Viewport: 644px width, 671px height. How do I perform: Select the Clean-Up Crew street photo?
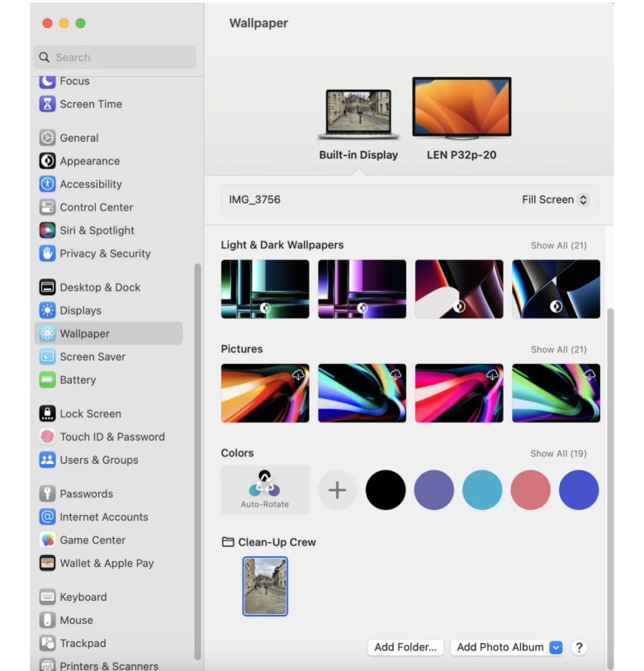click(265, 586)
